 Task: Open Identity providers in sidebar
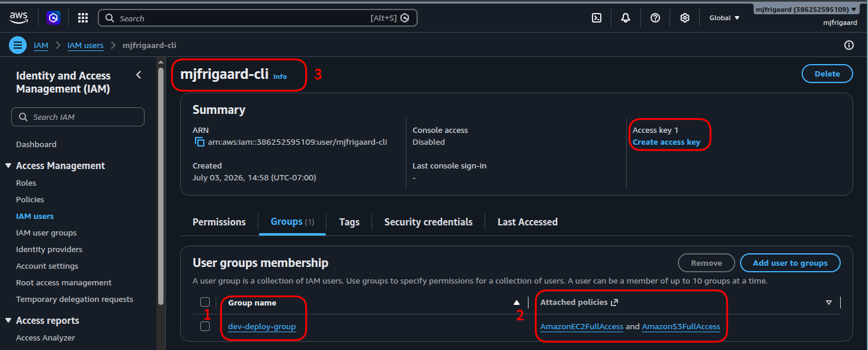[x=49, y=249]
